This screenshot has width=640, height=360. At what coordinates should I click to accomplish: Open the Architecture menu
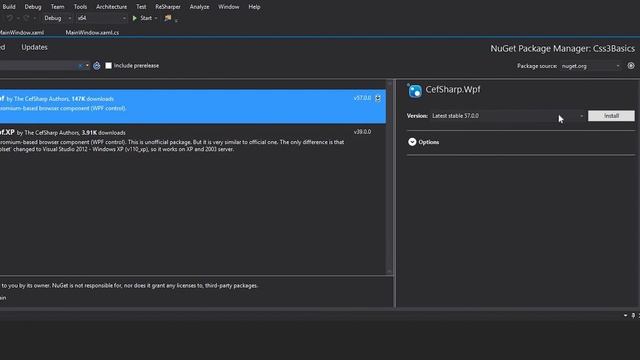[x=111, y=7]
